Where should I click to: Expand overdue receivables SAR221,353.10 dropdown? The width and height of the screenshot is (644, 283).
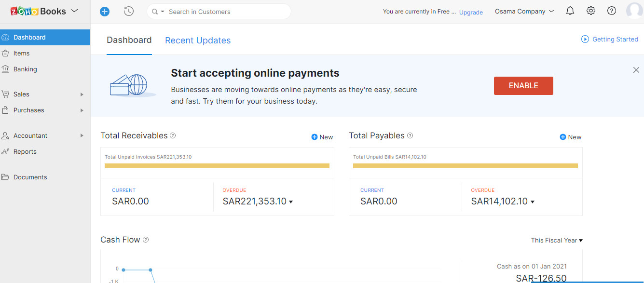(291, 202)
